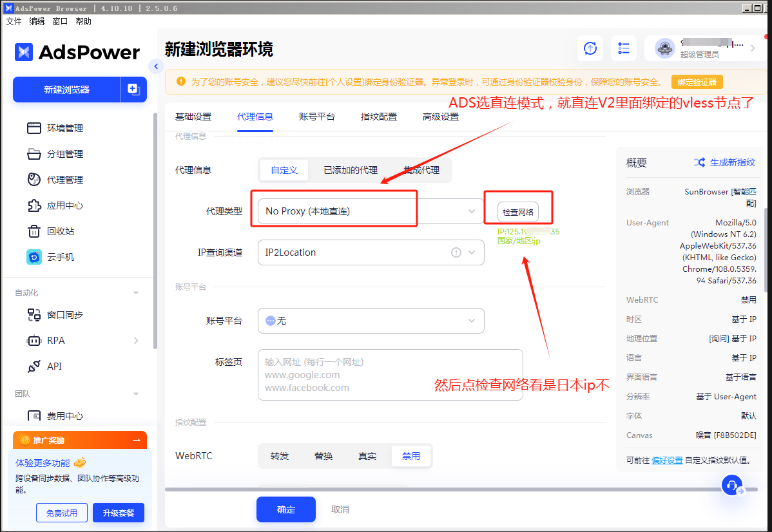This screenshot has height=532, width=772.
Task: Confirm settings with the 确定 button
Action: tap(285, 509)
